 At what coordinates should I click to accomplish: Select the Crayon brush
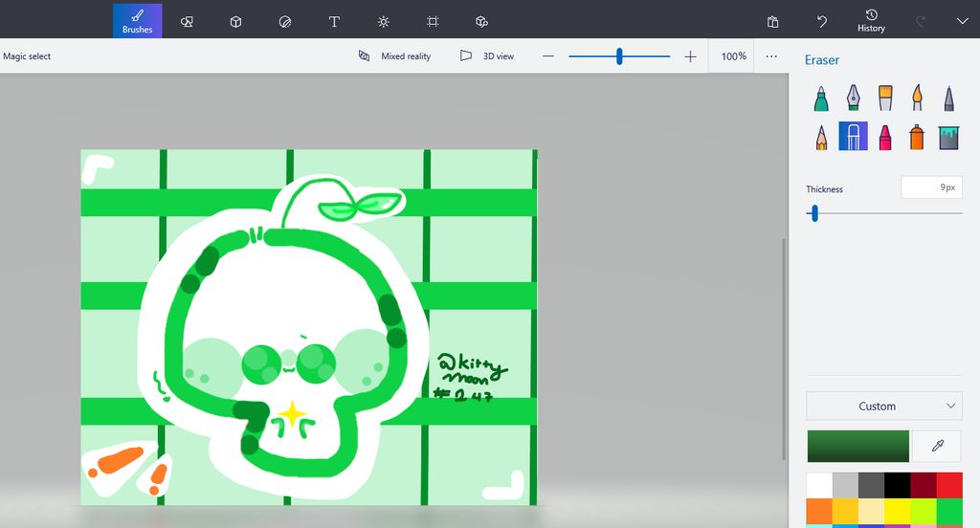click(x=885, y=137)
